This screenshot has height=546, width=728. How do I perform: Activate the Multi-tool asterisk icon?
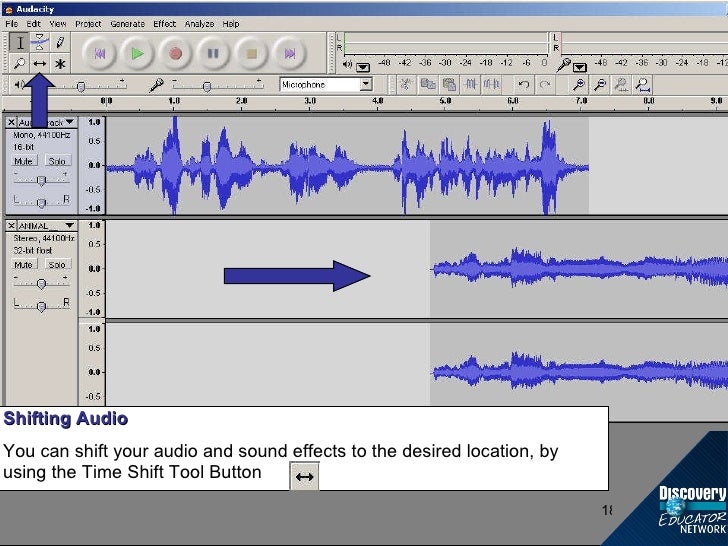(60, 63)
